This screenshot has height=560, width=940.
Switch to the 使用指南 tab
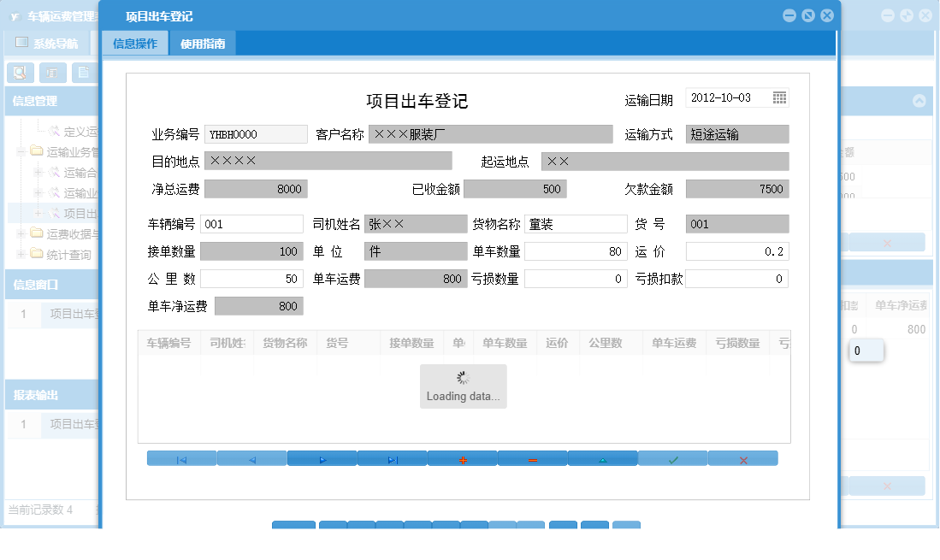201,42
